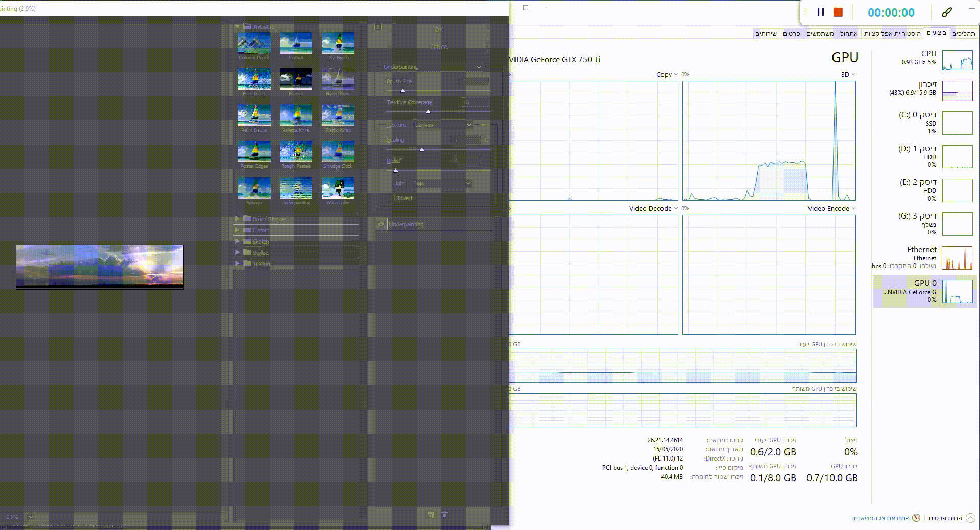Switch to the תהליכים (Processes) tab
This screenshot has width=980, height=530.
pos(964,33)
